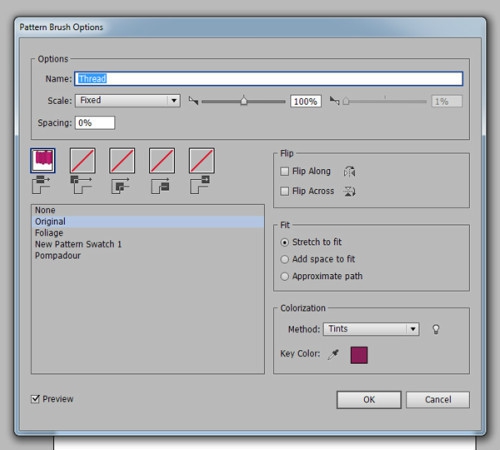Open colorization tips lightbulb icon
The width and height of the screenshot is (500, 450).
coord(436,329)
